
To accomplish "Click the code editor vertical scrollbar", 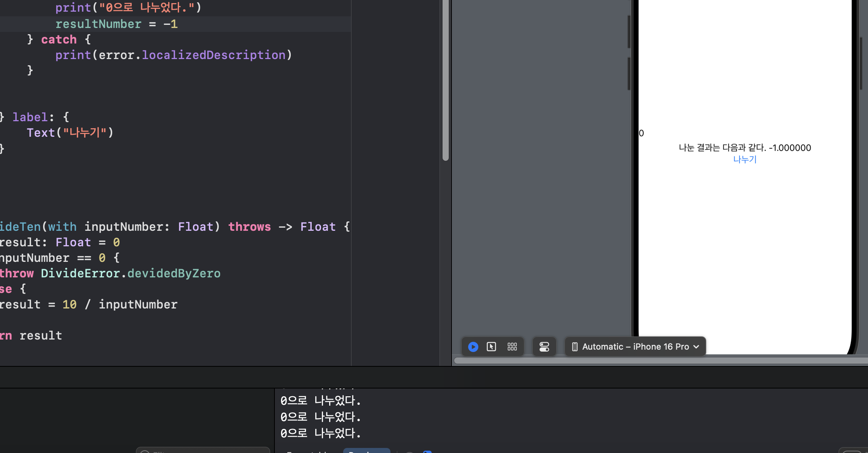I will (445, 78).
